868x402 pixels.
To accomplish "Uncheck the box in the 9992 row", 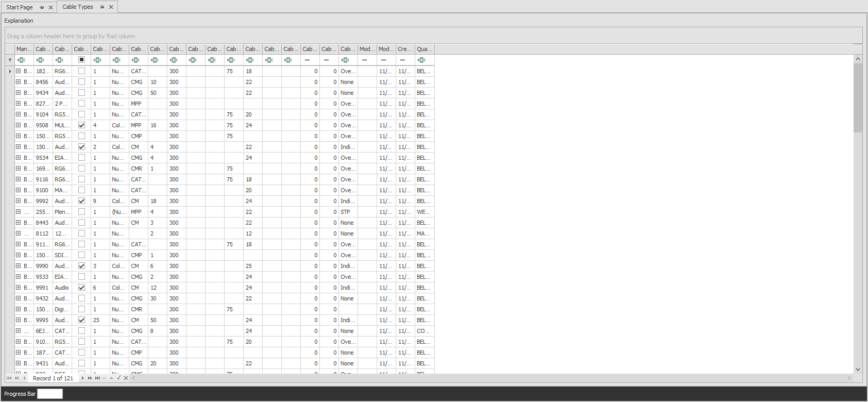I will [x=81, y=201].
